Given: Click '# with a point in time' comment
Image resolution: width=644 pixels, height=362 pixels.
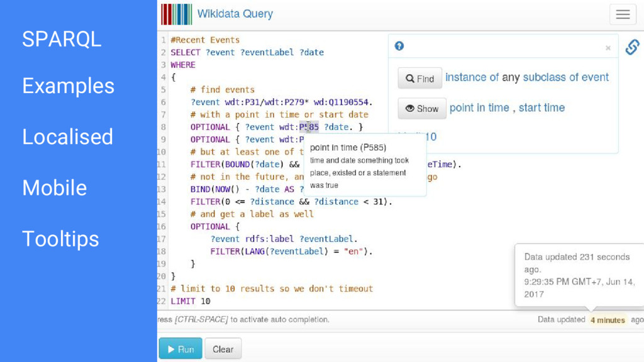Looking at the screenshot, I should 279,114.
